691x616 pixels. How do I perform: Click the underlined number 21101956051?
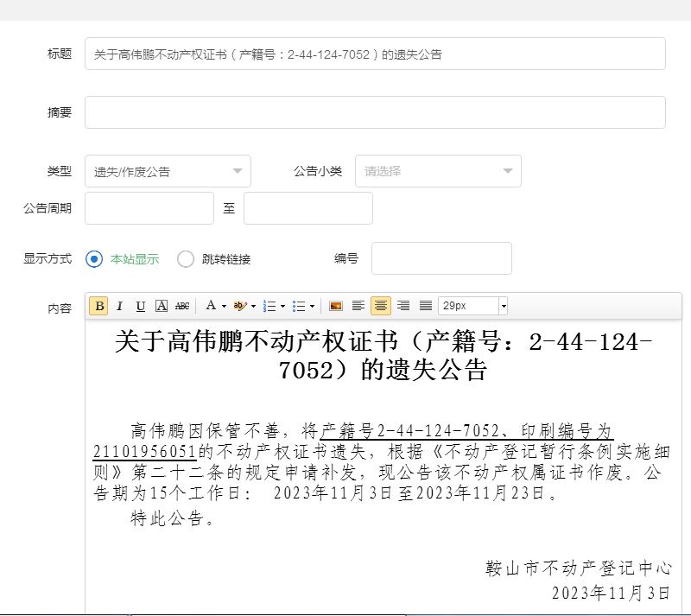coord(144,452)
